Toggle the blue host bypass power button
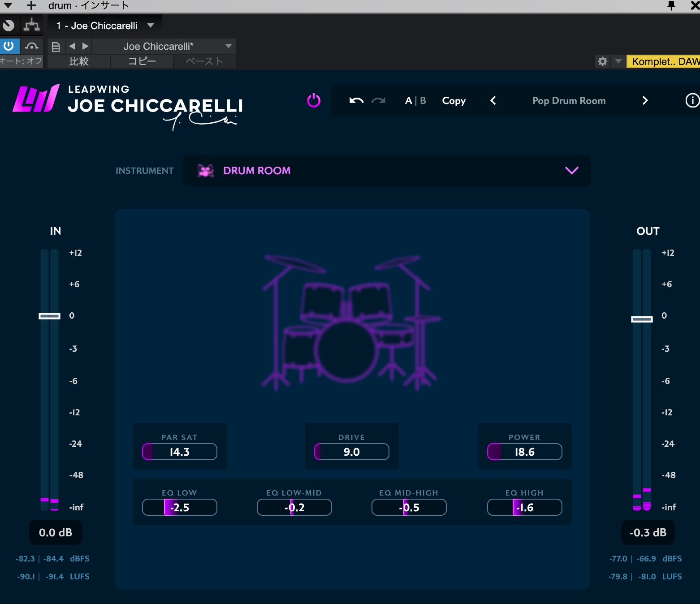The image size is (700, 604). (9, 46)
